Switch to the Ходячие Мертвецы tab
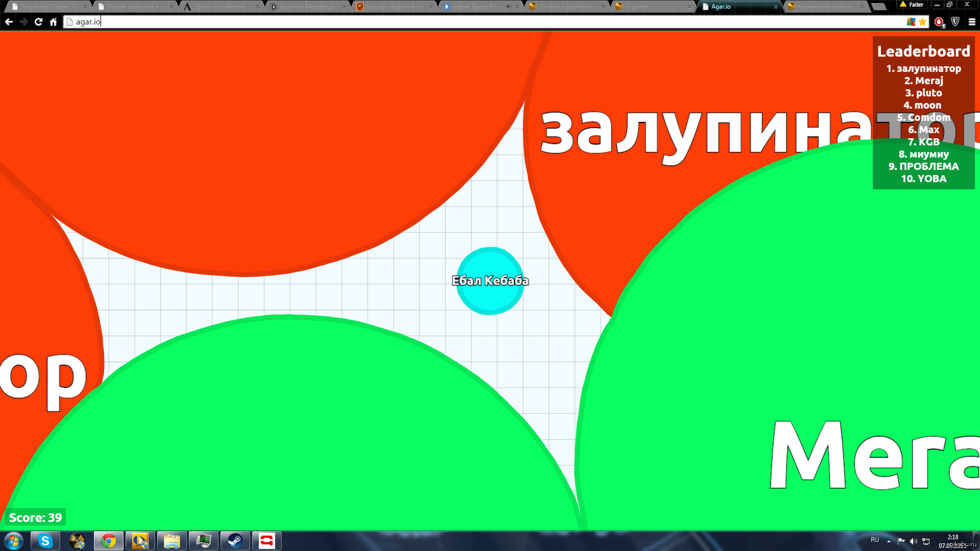 point(307,6)
